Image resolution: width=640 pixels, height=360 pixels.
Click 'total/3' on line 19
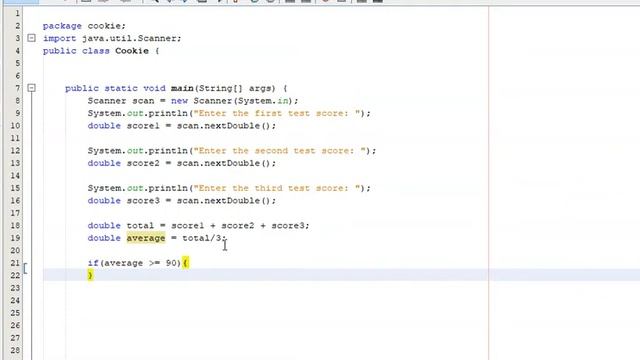click(202, 238)
